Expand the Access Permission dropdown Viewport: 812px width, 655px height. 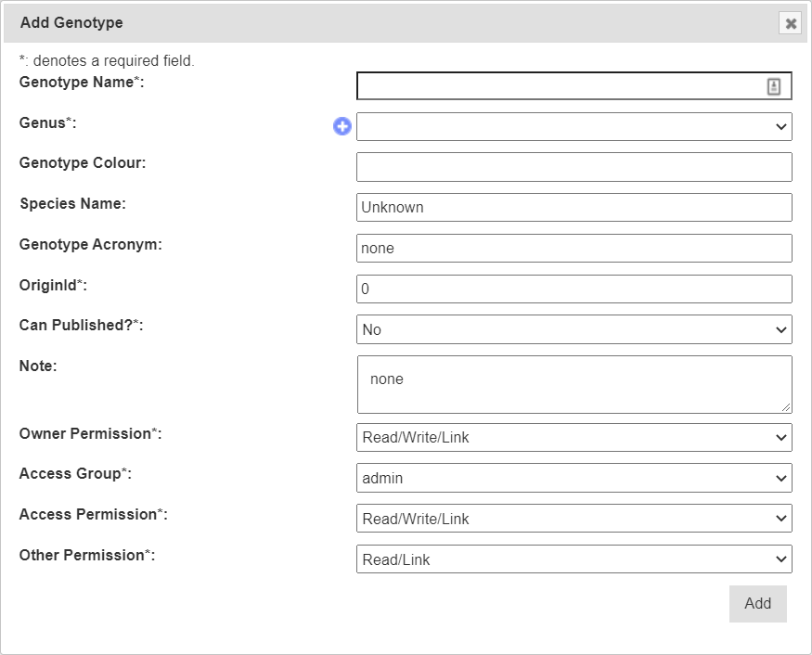[x=574, y=519]
